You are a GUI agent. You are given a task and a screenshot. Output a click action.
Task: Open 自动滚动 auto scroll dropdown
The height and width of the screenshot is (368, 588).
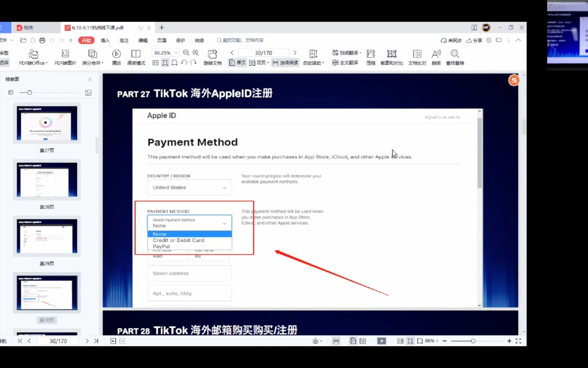point(313,58)
